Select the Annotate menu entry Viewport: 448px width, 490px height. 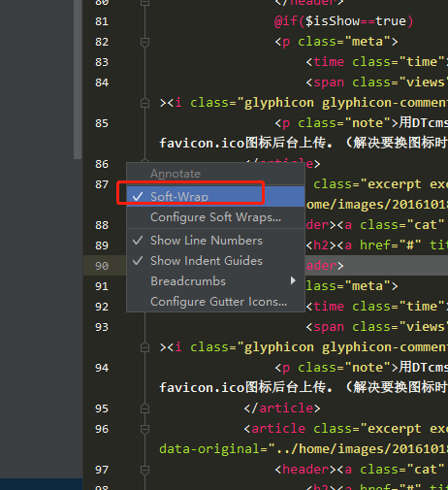click(x=215, y=174)
